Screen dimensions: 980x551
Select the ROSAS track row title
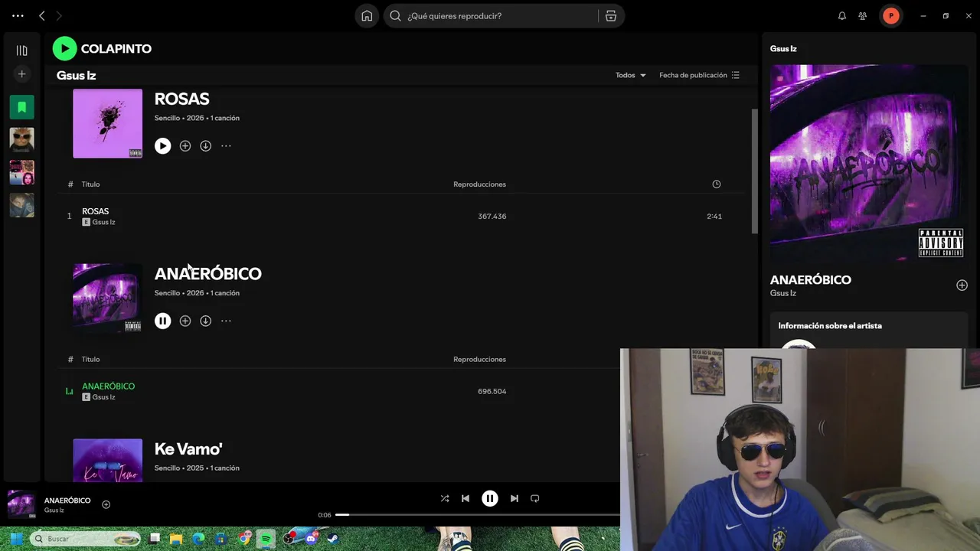point(96,211)
